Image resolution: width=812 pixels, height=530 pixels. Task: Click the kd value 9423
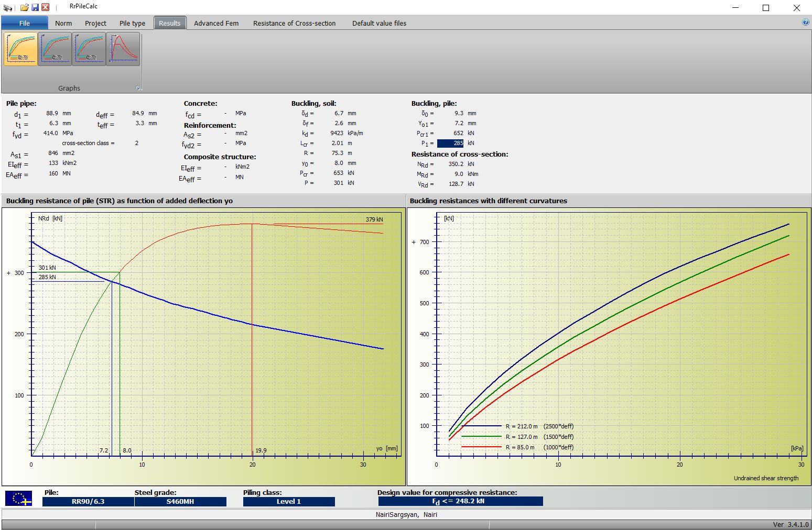point(337,133)
